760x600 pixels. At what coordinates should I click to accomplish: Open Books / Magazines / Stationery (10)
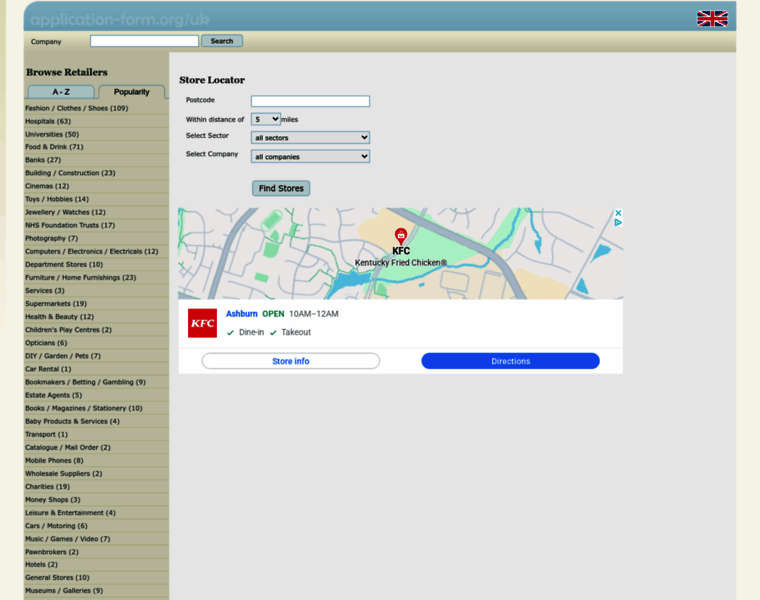click(84, 409)
